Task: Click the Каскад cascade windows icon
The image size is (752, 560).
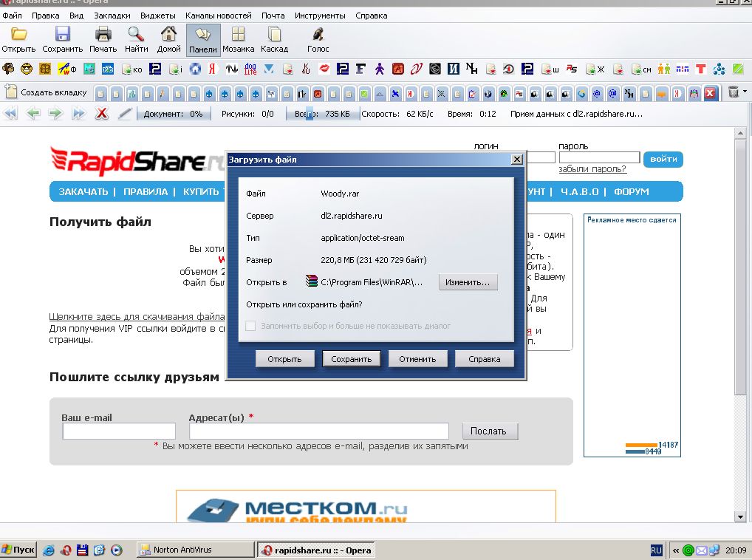Action: (274, 34)
